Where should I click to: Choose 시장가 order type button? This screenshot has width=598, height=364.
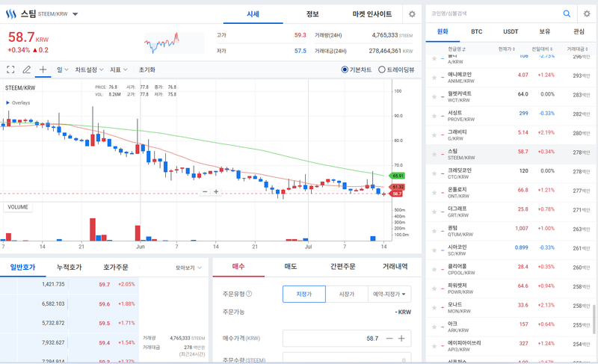(347, 294)
